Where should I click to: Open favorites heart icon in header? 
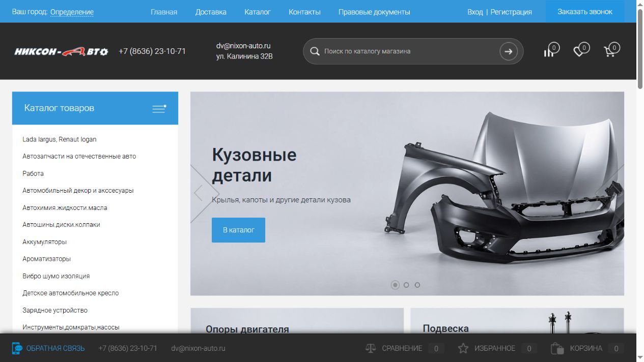click(581, 50)
